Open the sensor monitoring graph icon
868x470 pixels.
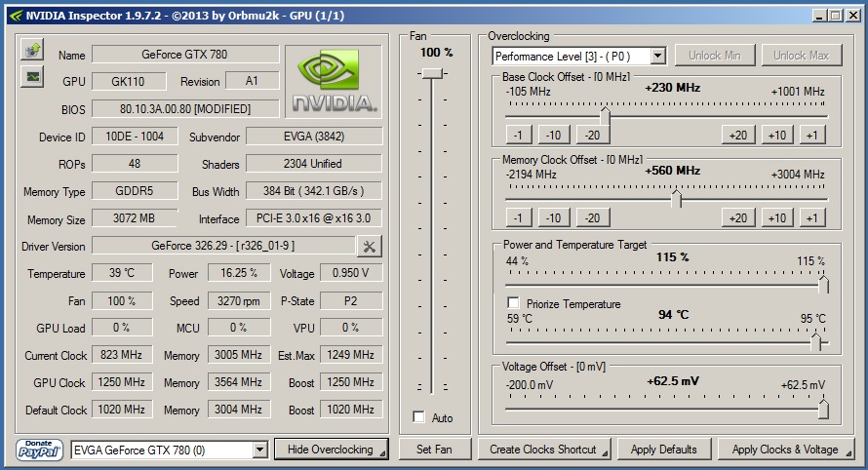click(x=32, y=76)
